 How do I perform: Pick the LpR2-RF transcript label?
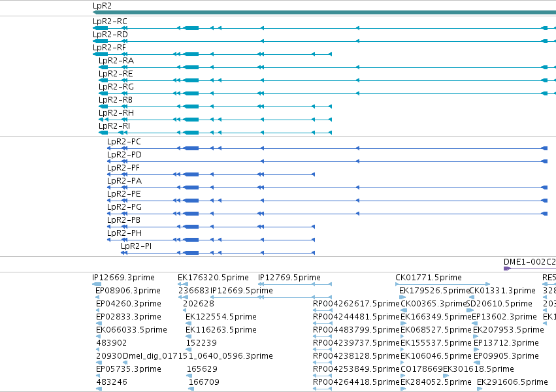coord(109,48)
